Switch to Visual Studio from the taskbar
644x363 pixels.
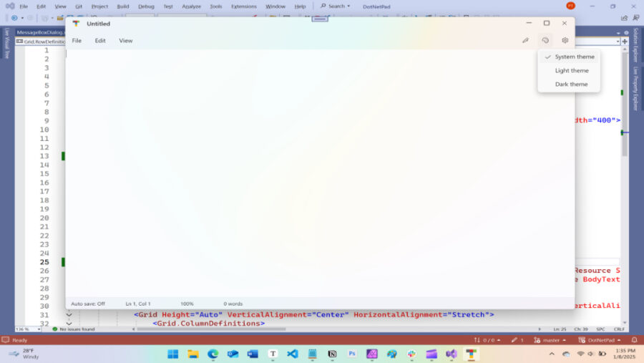452,354
